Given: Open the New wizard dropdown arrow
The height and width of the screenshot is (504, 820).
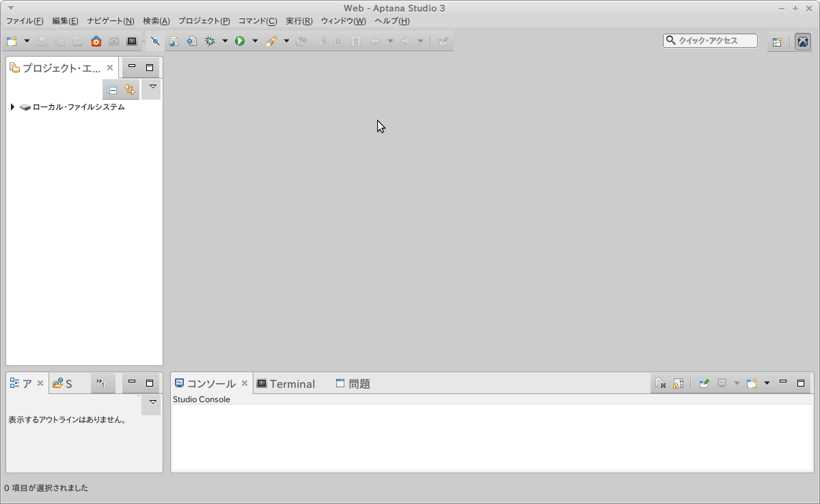Looking at the screenshot, I should pyautogui.click(x=27, y=41).
